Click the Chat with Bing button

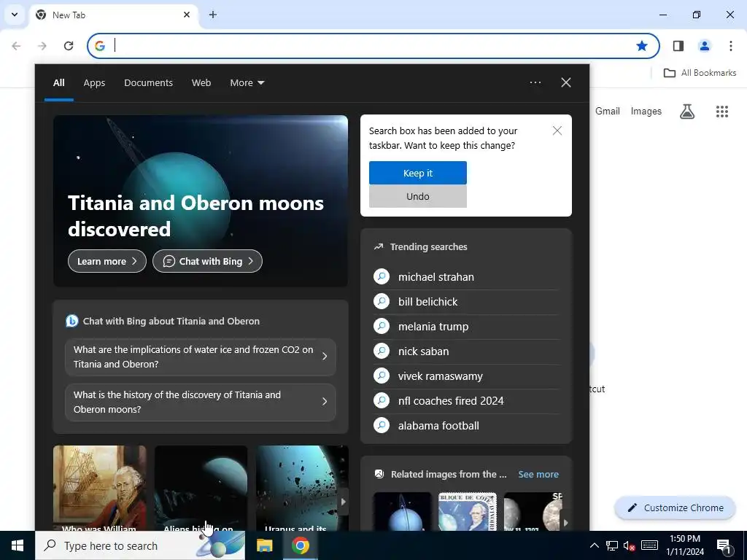(207, 261)
